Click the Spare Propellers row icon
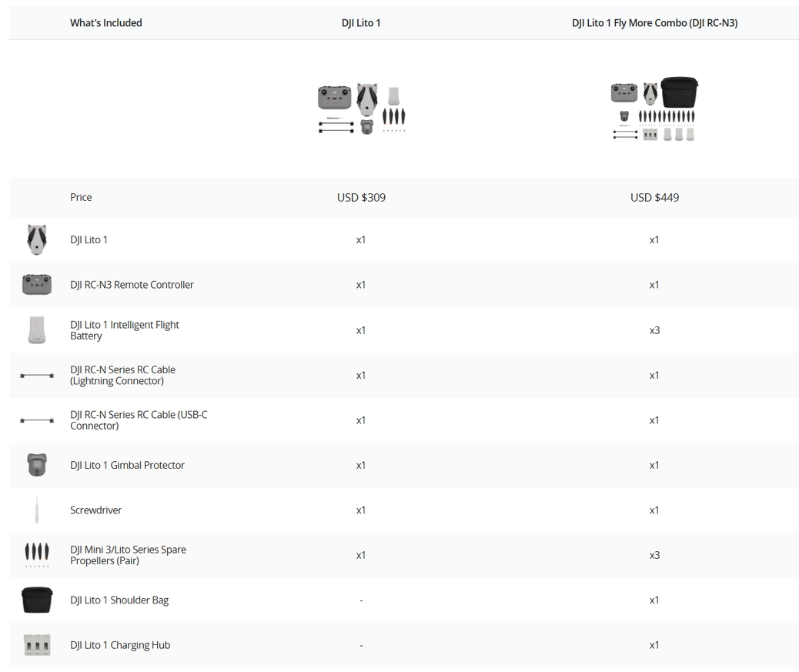799x672 pixels. [37, 555]
